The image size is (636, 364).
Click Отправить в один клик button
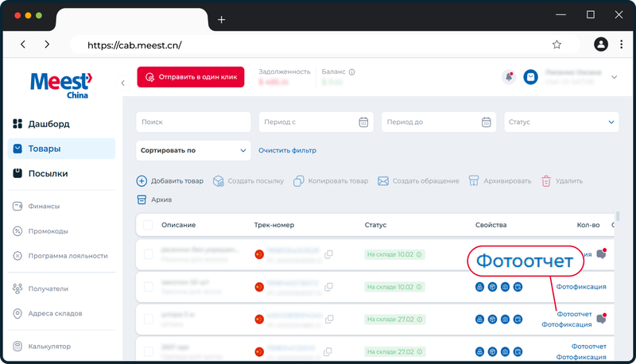191,77
